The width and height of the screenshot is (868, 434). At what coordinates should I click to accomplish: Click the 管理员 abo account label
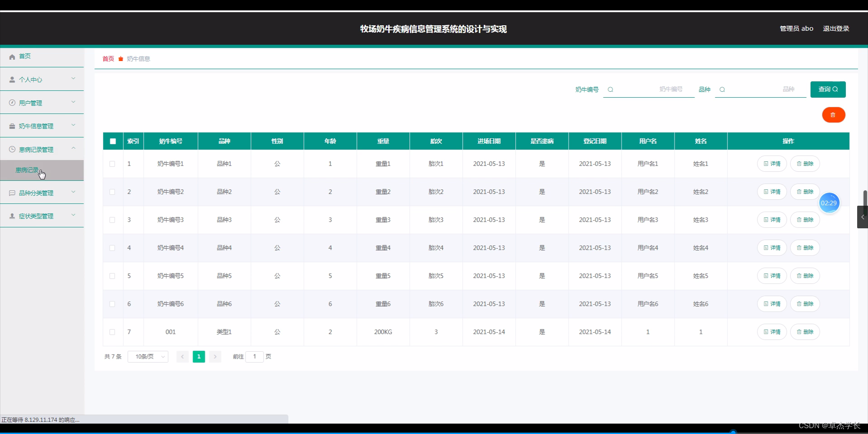click(x=797, y=28)
